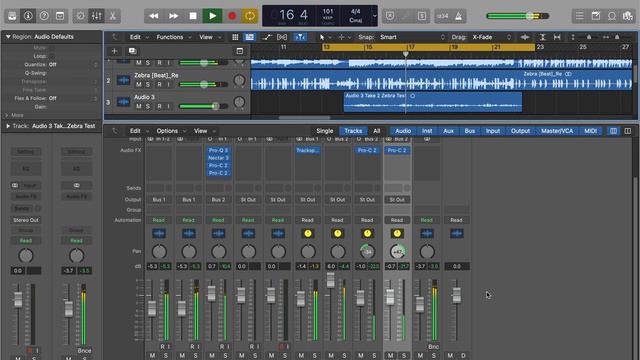Show the Automation curve icon
640x360 pixels.
click(267, 37)
